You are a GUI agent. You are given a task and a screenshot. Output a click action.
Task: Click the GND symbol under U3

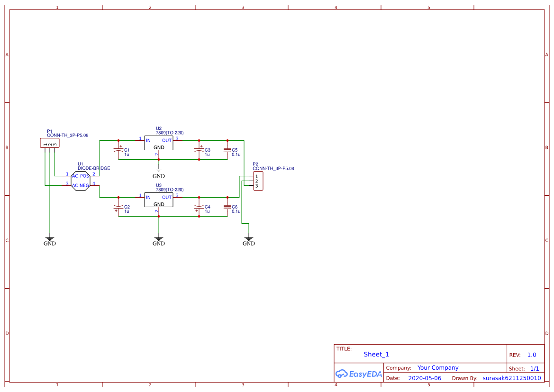click(x=159, y=239)
